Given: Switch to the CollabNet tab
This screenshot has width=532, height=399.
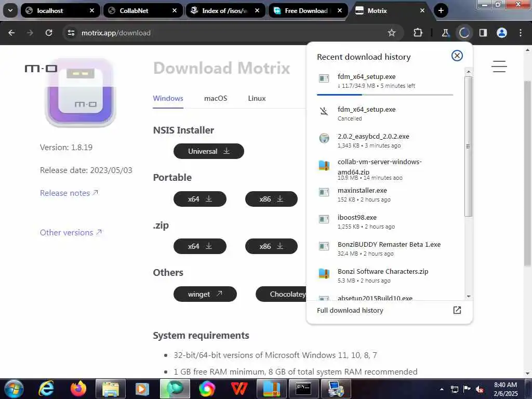Looking at the screenshot, I should (x=143, y=10).
